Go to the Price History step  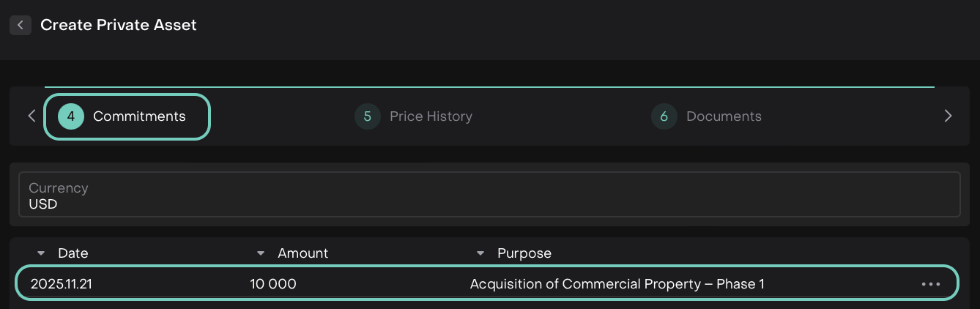[x=431, y=116]
